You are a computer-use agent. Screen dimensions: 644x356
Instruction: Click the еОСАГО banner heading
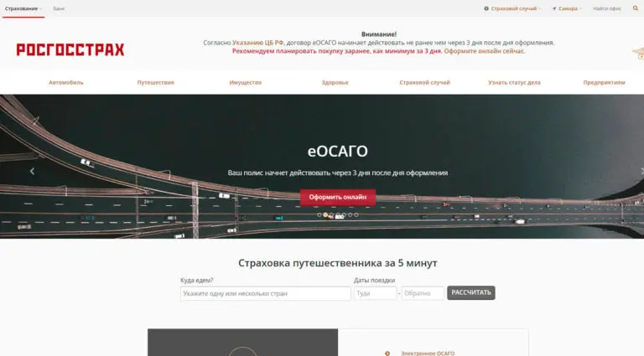click(x=338, y=152)
